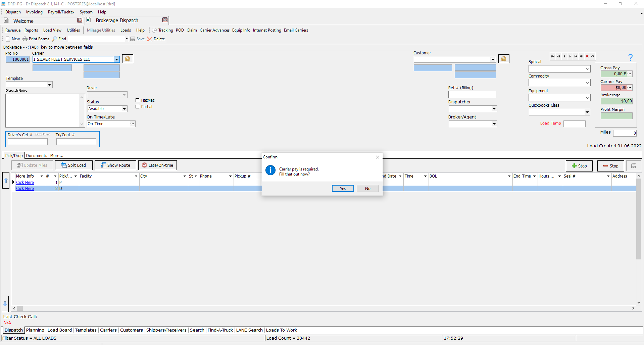Click the save disk icon beside Stop buttons
Viewport: 644px width, 345px height.
(x=634, y=166)
